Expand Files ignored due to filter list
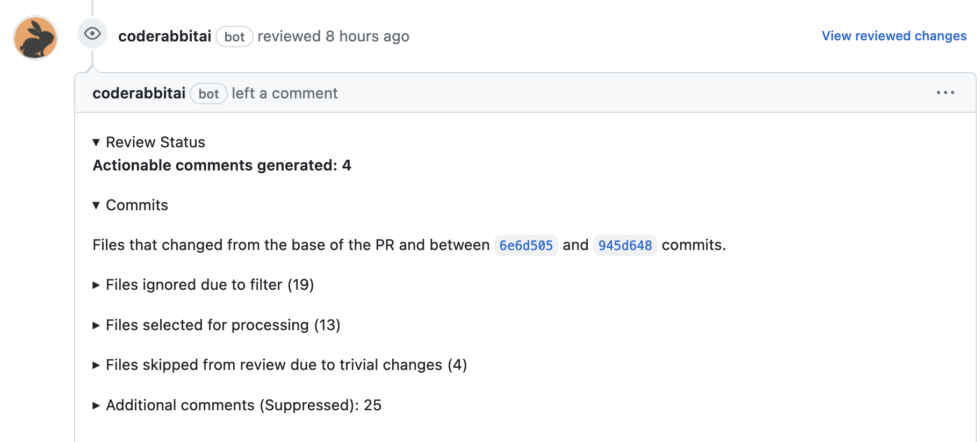 [203, 284]
